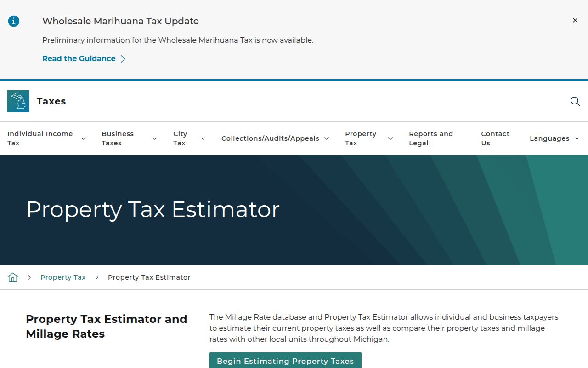Expand the Collections/Audits/Appeals chevron
The width and height of the screenshot is (588, 368).
pos(327,138)
